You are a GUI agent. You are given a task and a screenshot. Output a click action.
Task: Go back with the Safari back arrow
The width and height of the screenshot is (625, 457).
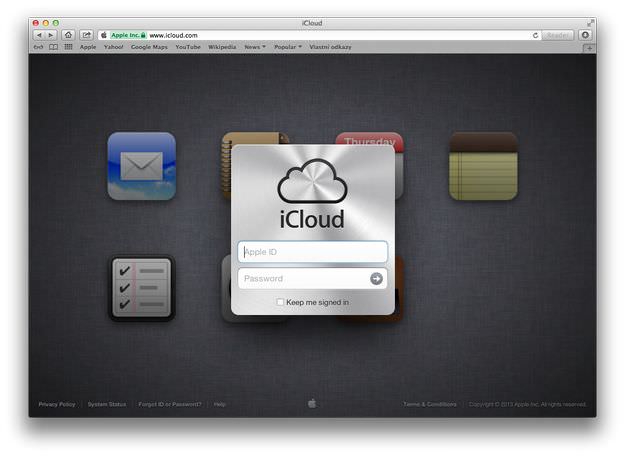click(x=39, y=35)
